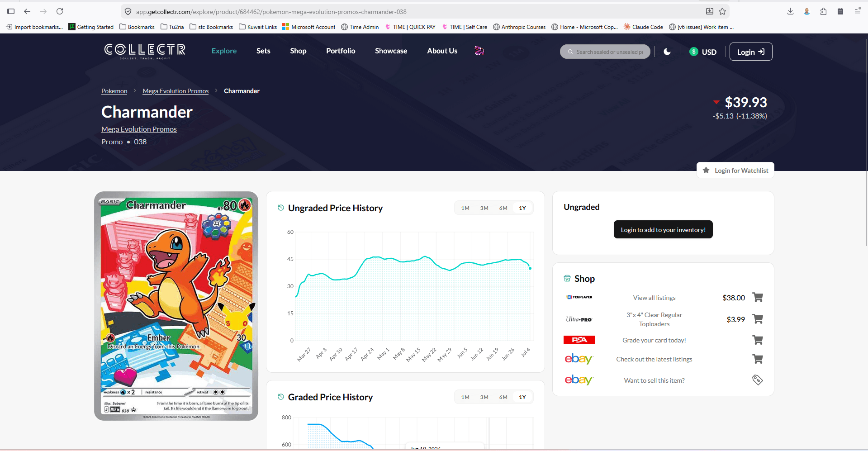Open the About Us page
The height and width of the screenshot is (451, 868).
pyautogui.click(x=442, y=51)
